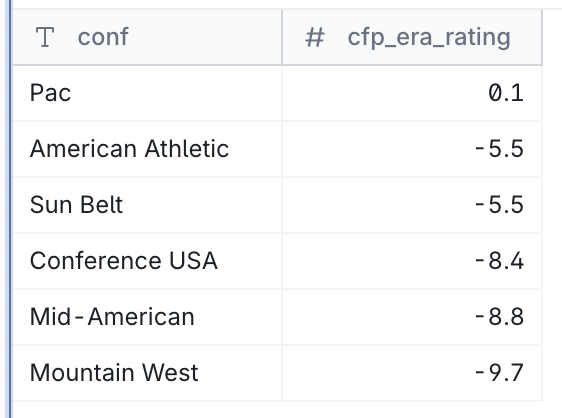
Task: Select the Conference USA cell
Action: tap(147, 261)
